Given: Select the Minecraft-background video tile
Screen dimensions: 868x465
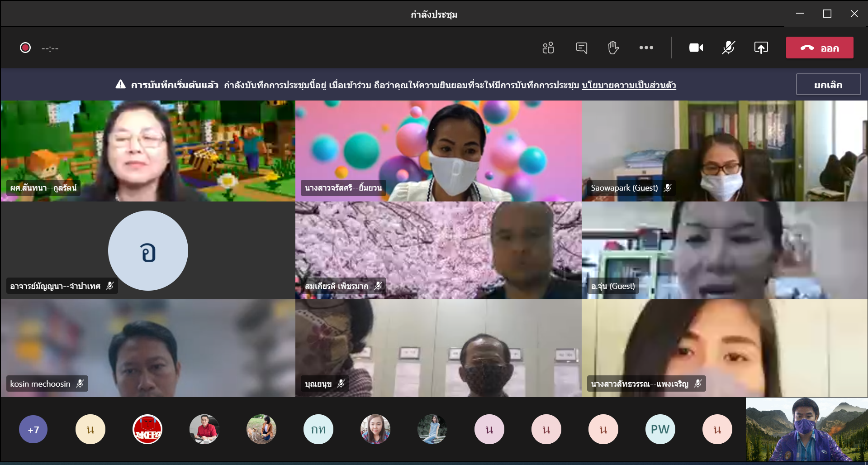Looking at the screenshot, I should 148,151.
